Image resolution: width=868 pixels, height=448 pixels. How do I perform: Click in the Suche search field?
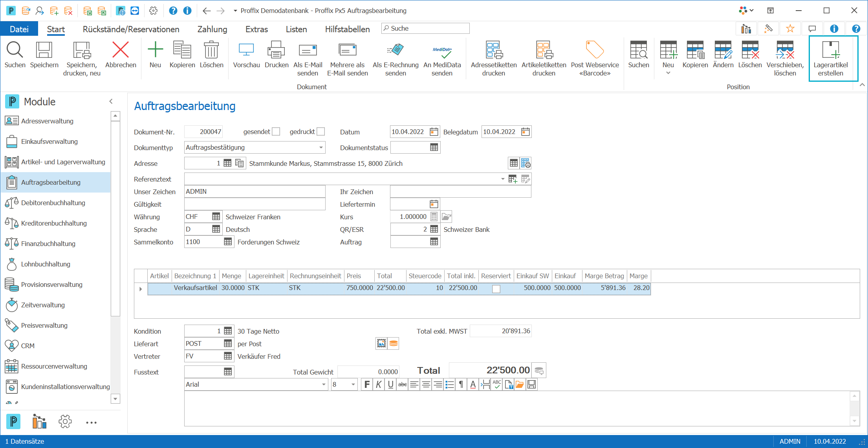tap(425, 28)
